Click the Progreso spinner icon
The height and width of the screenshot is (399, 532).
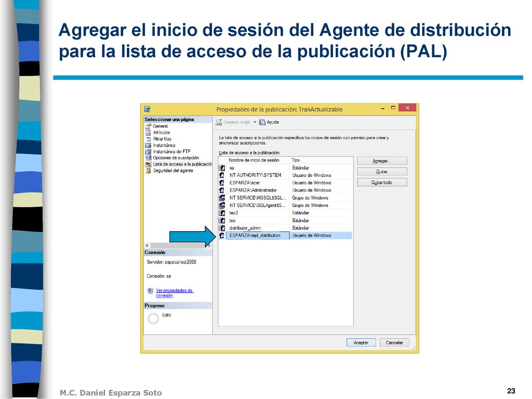[x=153, y=318]
